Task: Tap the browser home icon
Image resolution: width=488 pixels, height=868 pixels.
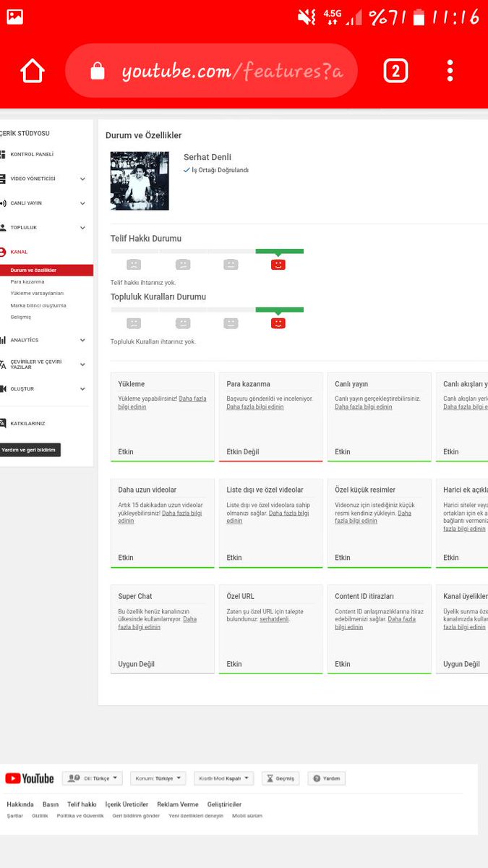Action: [33, 71]
